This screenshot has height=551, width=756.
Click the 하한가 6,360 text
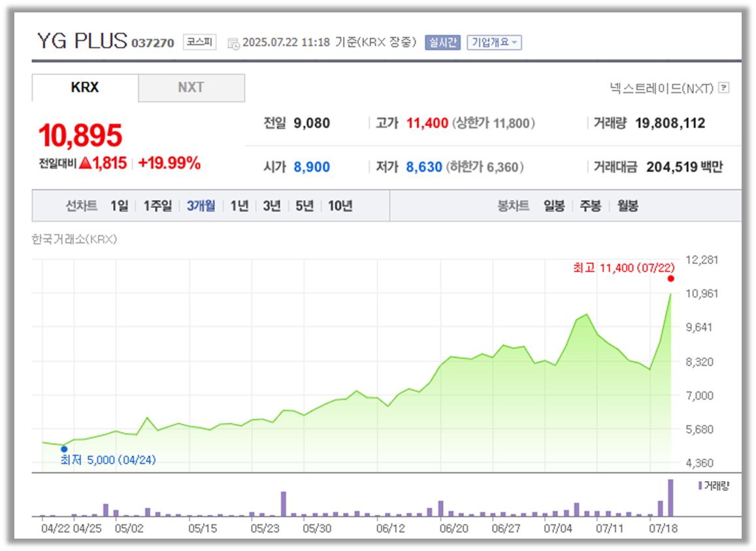(x=485, y=167)
